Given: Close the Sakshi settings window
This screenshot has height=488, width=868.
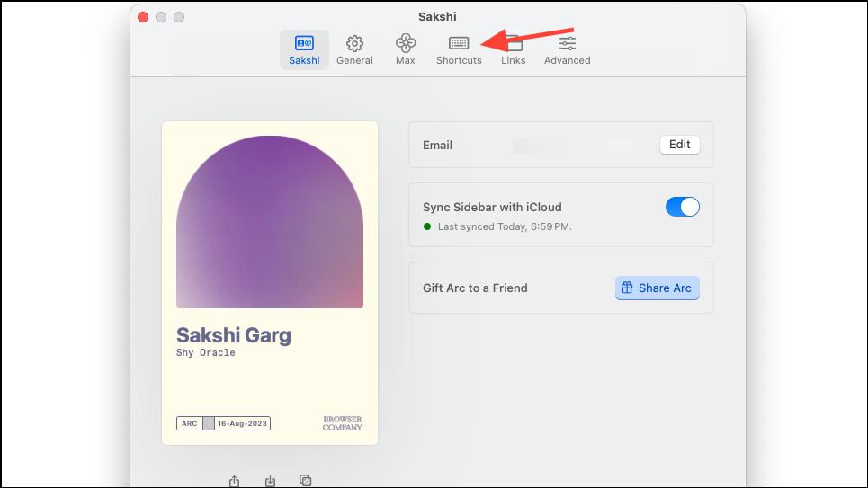Looking at the screenshot, I should 143,17.
